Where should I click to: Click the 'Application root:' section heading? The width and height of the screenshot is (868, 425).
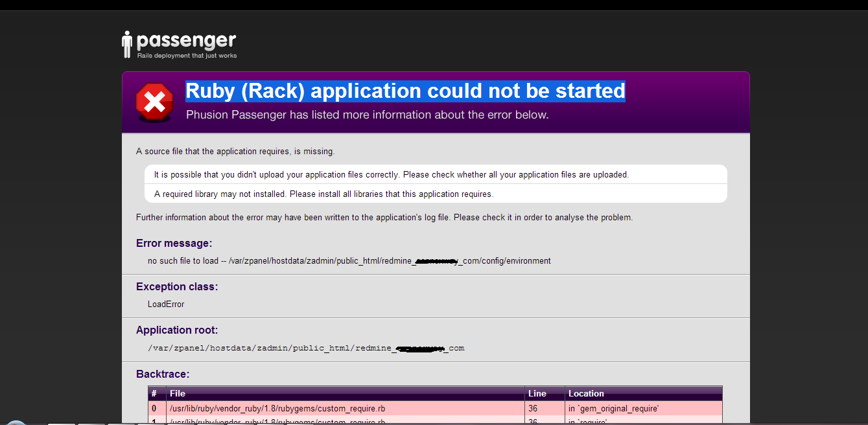(177, 330)
